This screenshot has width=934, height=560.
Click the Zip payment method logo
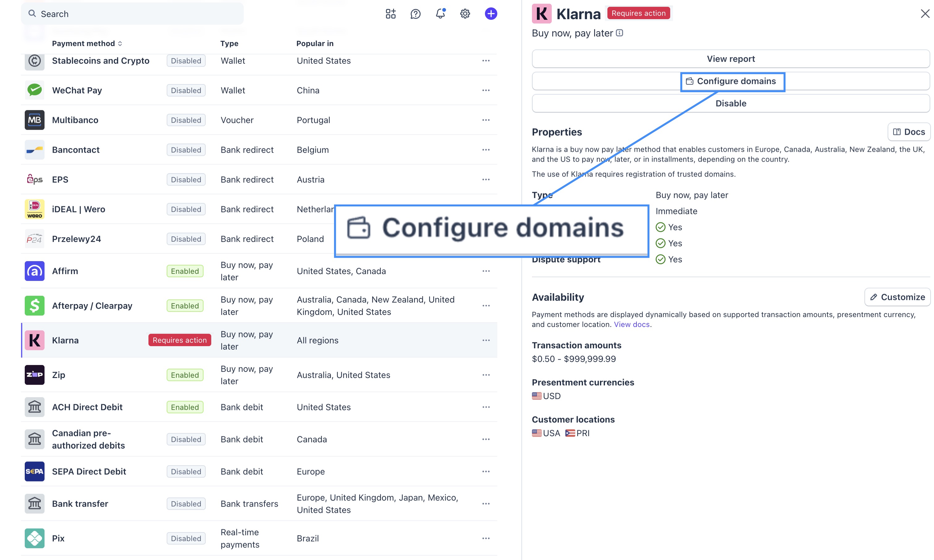coord(34,375)
